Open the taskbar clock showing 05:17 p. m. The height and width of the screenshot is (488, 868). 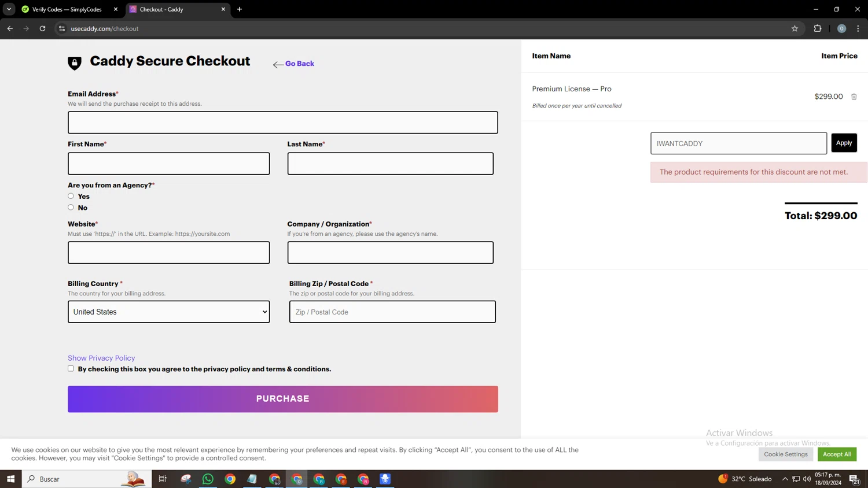click(x=828, y=479)
